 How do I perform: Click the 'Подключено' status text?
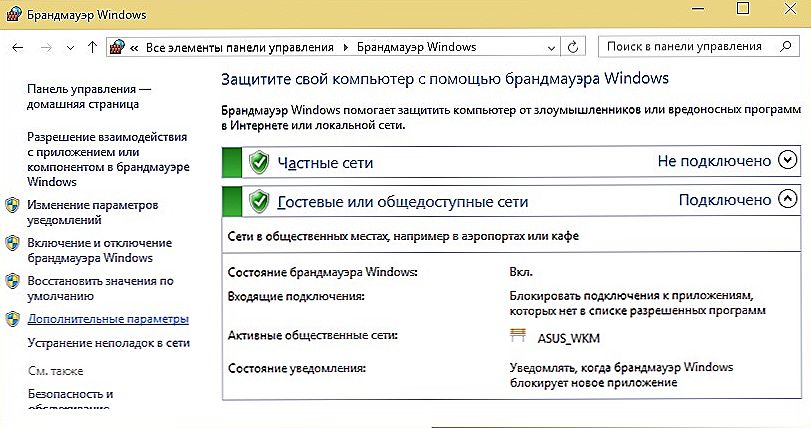(x=725, y=200)
